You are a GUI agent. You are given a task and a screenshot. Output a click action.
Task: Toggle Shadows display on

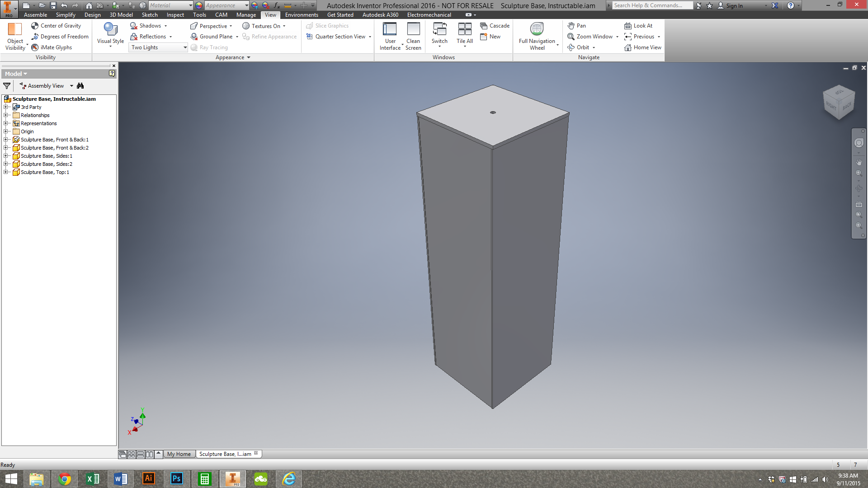(149, 26)
